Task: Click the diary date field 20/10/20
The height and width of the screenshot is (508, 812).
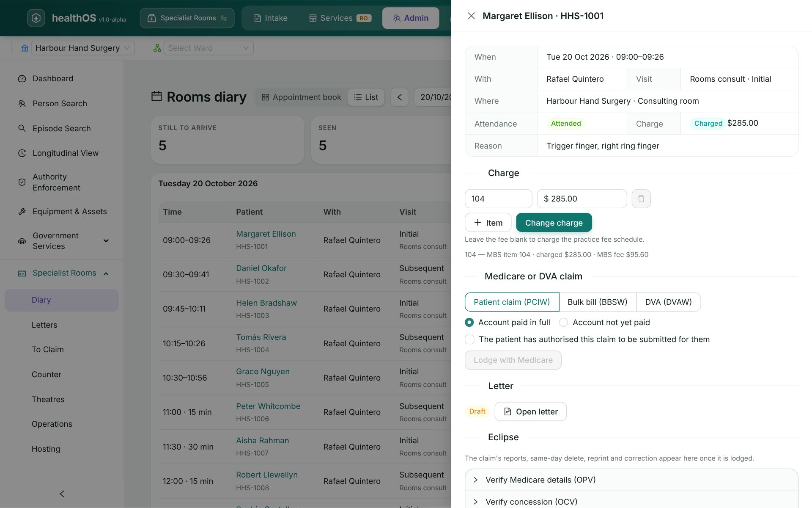Action: (433, 97)
